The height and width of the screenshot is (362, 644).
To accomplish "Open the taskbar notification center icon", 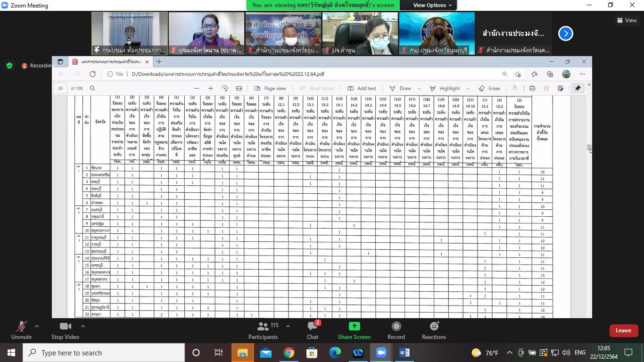I will coord(628,353).
